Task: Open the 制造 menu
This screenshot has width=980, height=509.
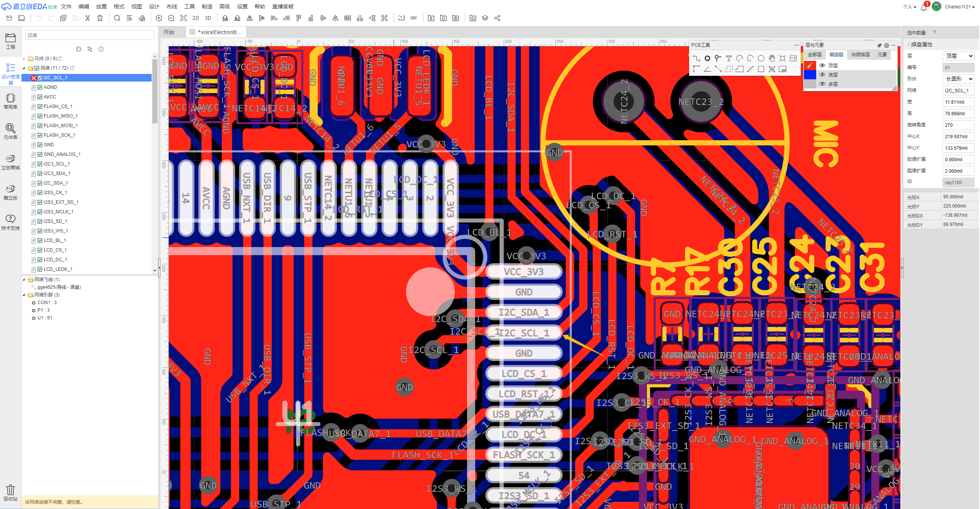Action: (206, 6)
